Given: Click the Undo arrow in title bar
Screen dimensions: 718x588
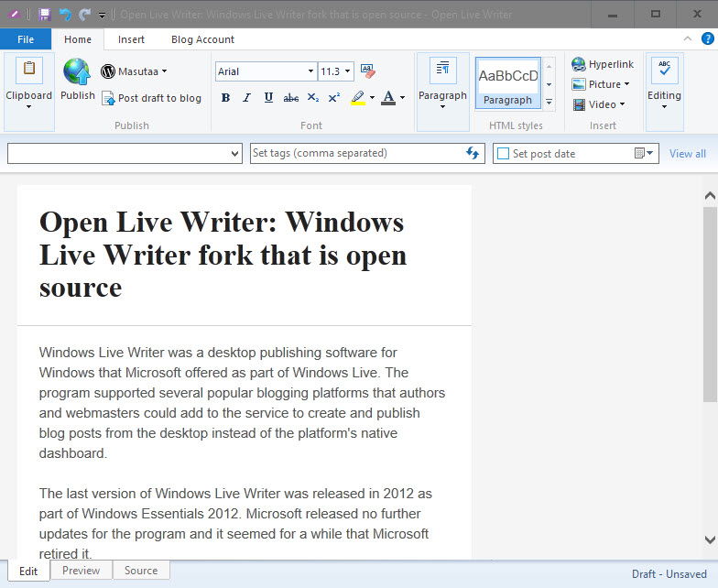Looking at the screenshot, I should pyautogui.click(x=65, y=15).
